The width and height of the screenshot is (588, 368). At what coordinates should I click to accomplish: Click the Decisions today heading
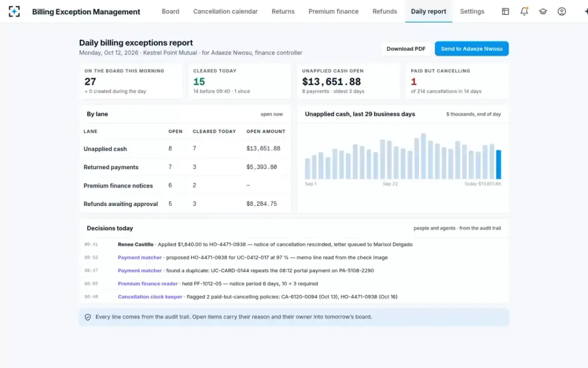[x=110, y=228]
